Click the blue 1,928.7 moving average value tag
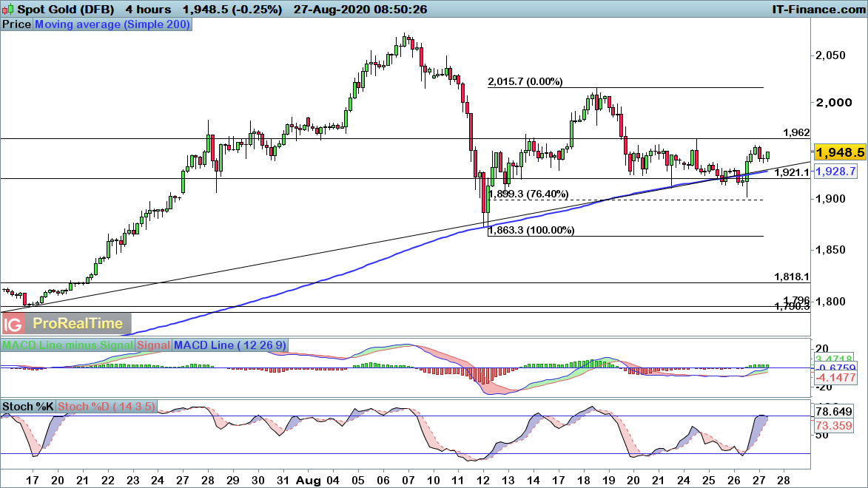This screenshot has width=868, height=488. click(x=835, y=172)
